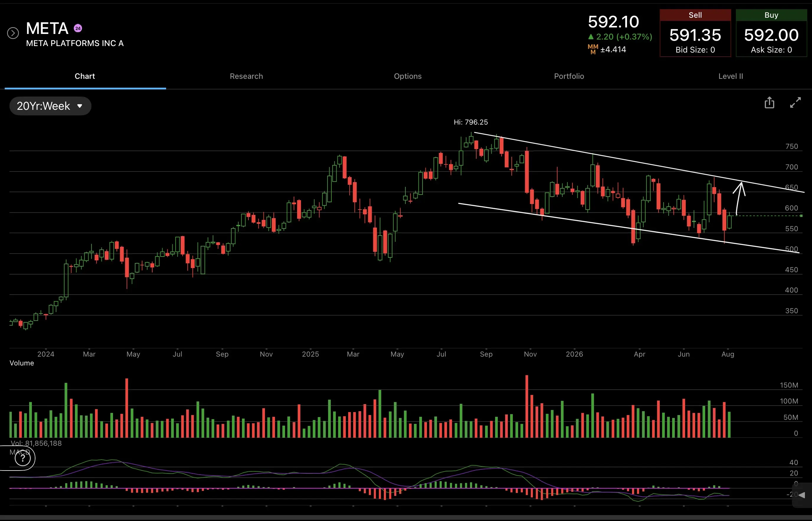Tap the purple 24 badge icon
812x521 pixels.
78,28
